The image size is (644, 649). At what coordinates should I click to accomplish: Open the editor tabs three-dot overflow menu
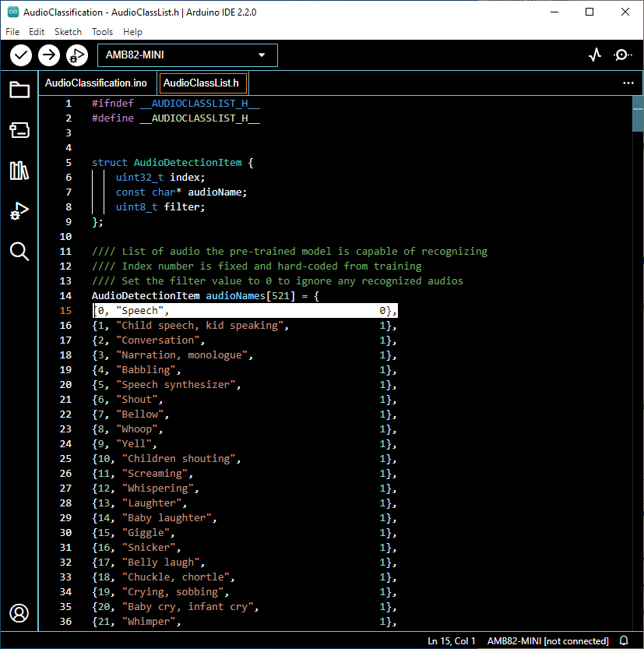coord(628,83)
